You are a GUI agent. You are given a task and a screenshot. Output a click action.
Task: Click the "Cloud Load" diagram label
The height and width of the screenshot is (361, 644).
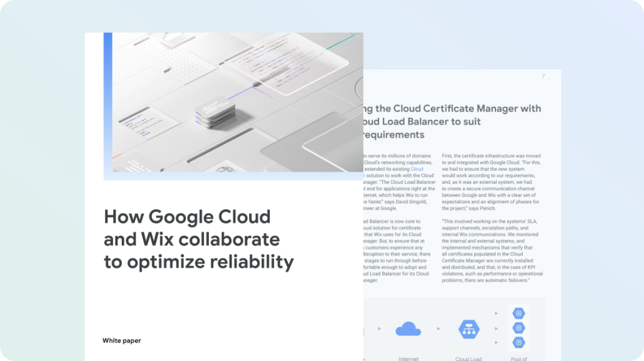coord(468,359)
